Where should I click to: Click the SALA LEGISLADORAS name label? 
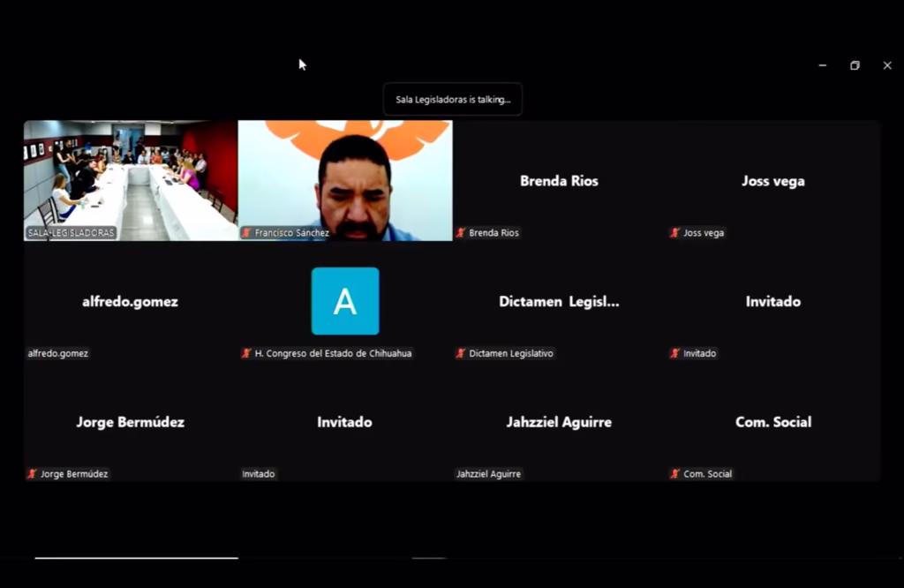[72, 233]
